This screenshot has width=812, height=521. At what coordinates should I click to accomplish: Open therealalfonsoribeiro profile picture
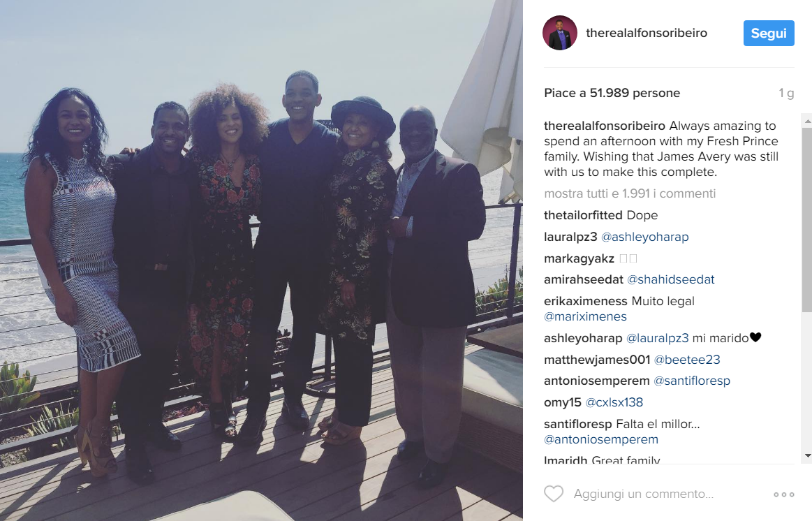(x=560, y=33)
